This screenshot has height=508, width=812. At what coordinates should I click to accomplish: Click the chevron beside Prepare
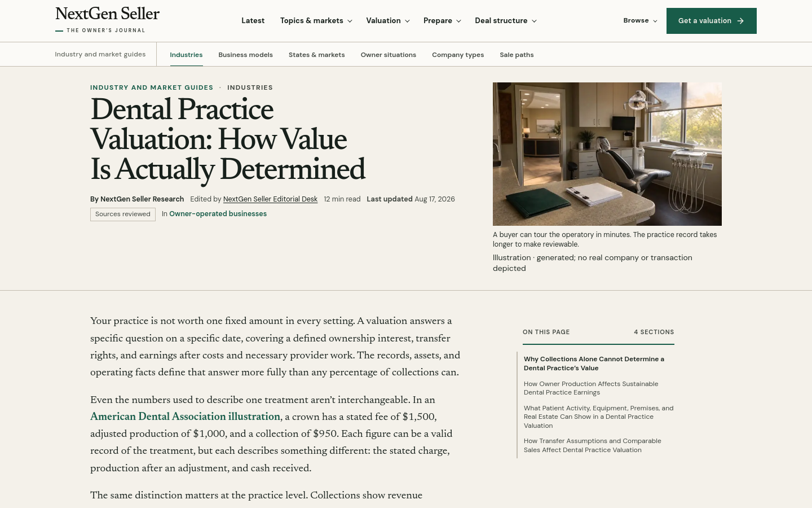coord(458,21)
